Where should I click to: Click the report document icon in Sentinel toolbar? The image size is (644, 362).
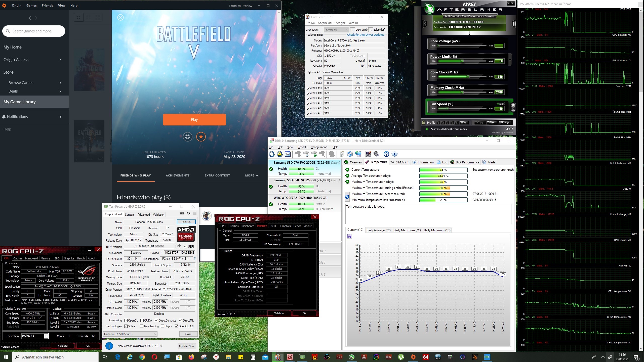tap(342, 154)
